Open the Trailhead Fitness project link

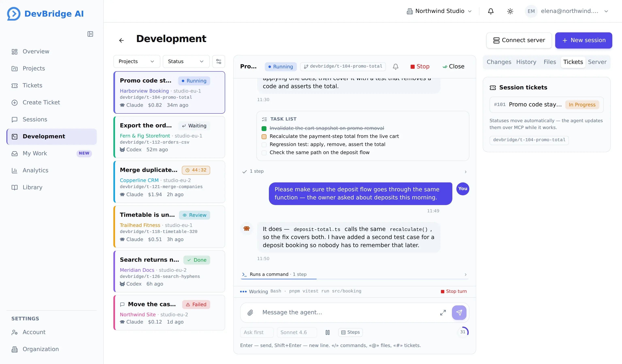pos(140,225)
